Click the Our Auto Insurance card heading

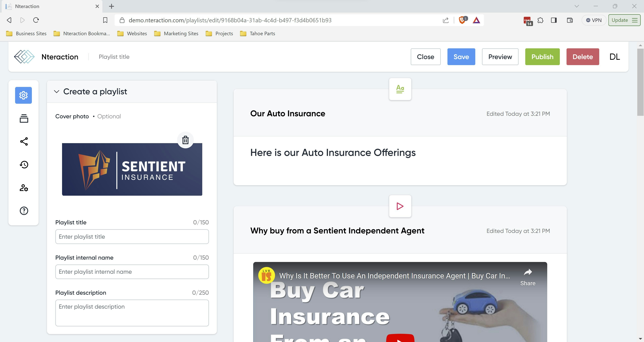(288, 114)
